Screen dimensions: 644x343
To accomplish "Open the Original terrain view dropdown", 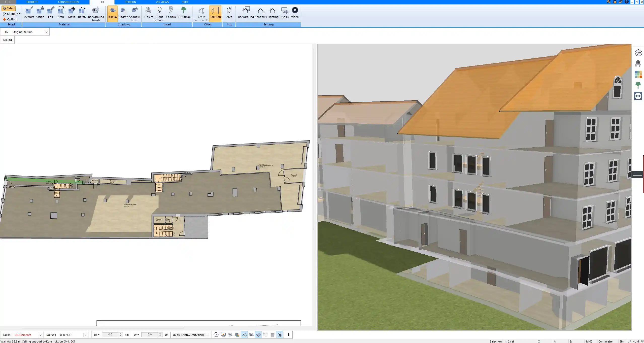I will coord(47,32).
